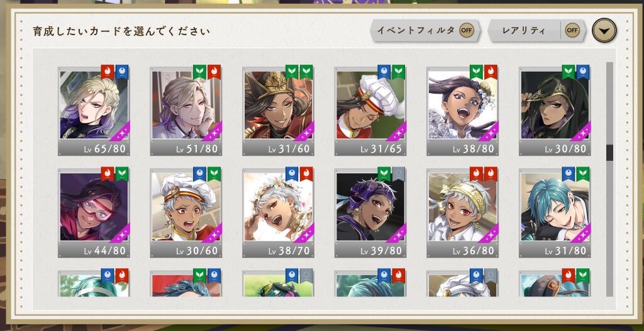This screenshot has width=644, height=331.
Task: Pick the teal-haired card at Lv 31/80
Action: 555,213
